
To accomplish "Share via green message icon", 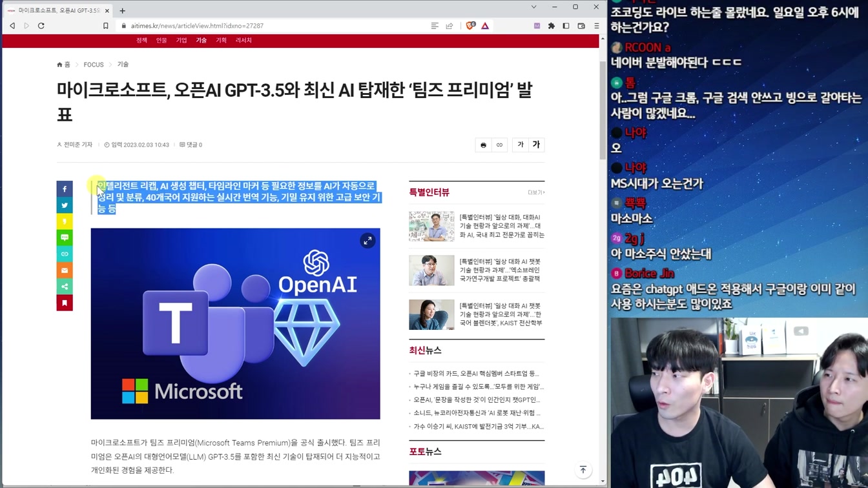I will point(65,238).
